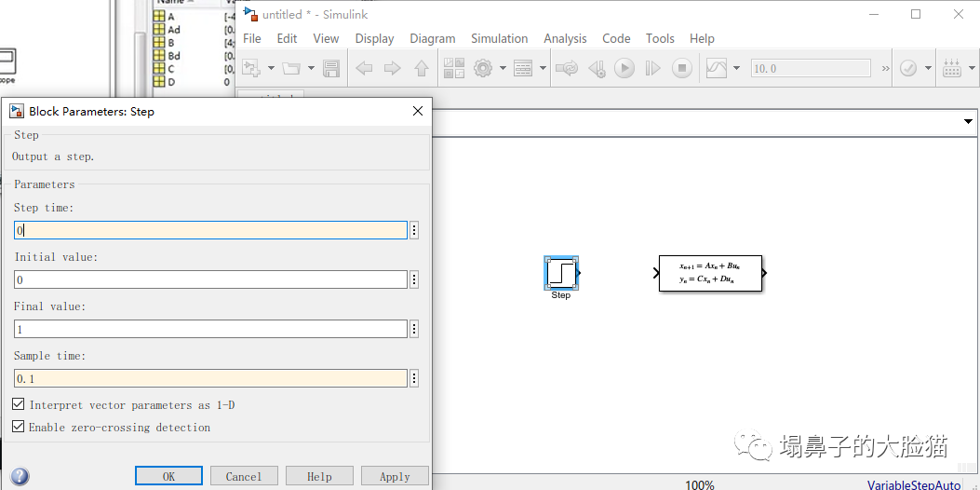
Task: Expand the gear icon dropdown arrow
Action: [x=503, y=68]
